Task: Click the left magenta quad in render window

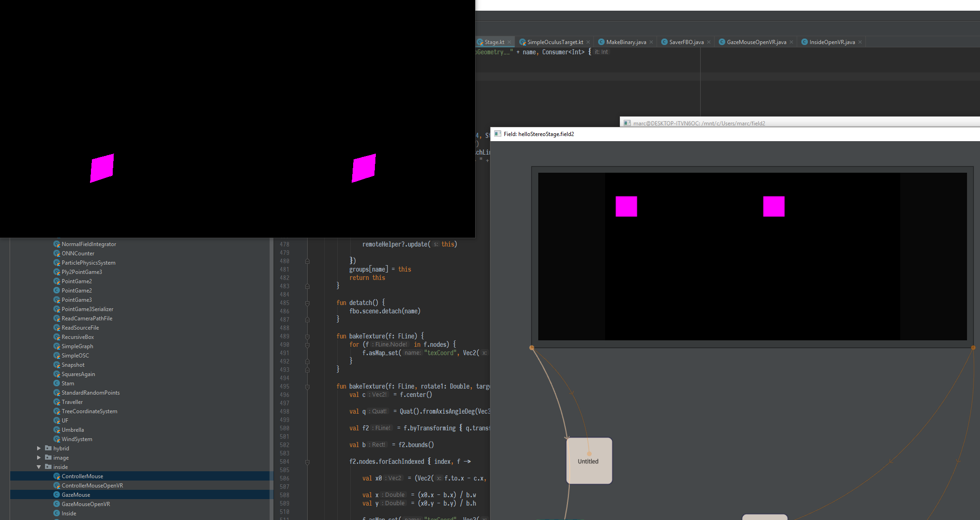Action: coord(102,168)
